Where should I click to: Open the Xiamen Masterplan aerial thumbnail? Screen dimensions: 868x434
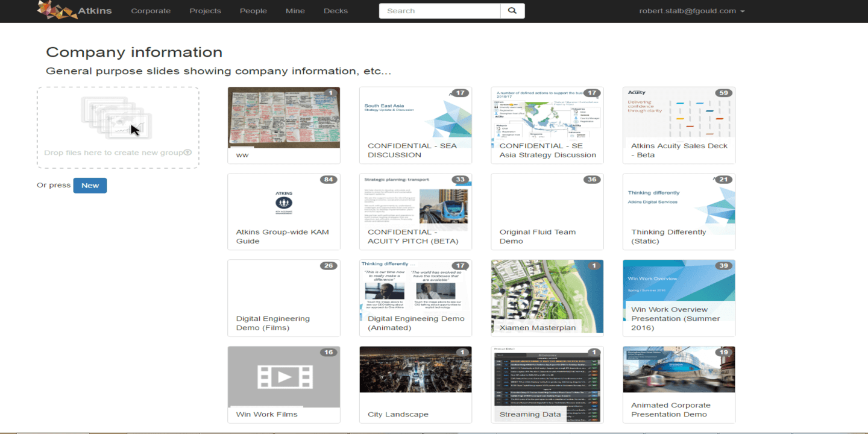point(547,296)
